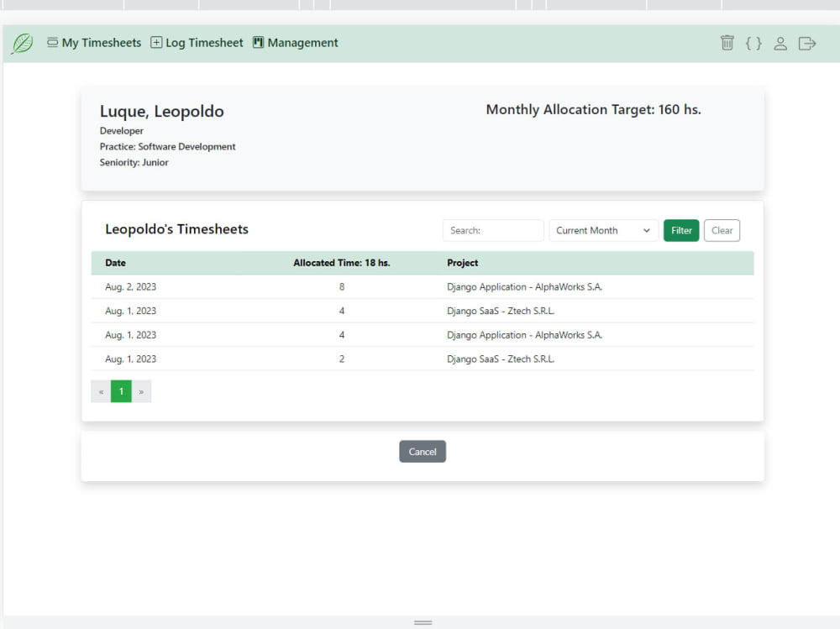Click inside the Search field

[x=493, y=230]
